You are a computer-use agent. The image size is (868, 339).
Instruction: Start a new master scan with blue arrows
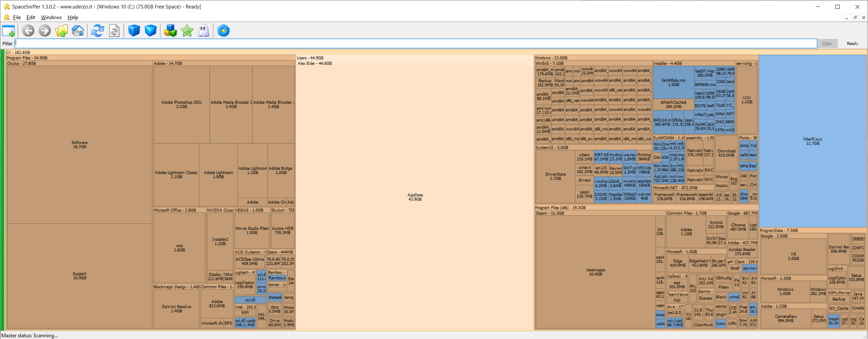click(98, 31)
